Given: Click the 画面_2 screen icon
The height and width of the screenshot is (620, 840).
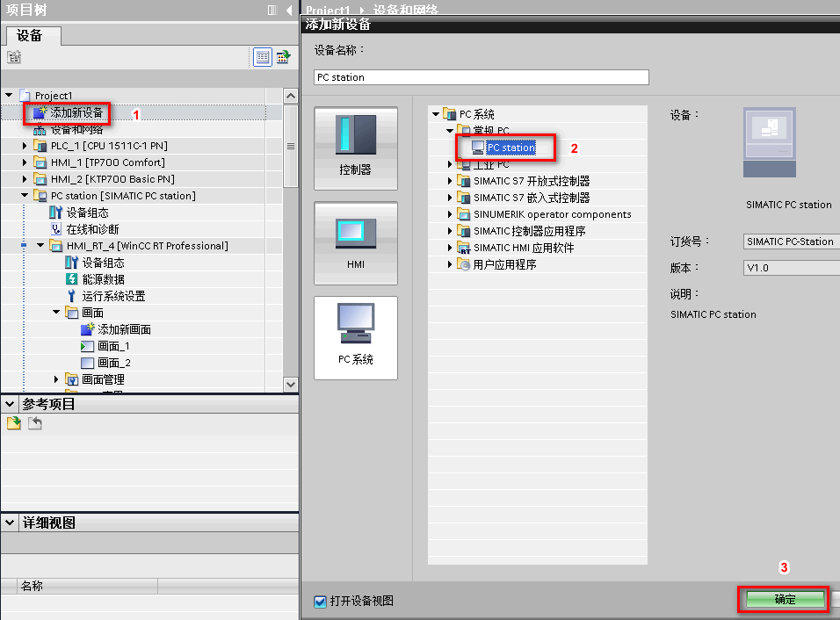Looking at the screenshot, I should (x=87, y=363).
